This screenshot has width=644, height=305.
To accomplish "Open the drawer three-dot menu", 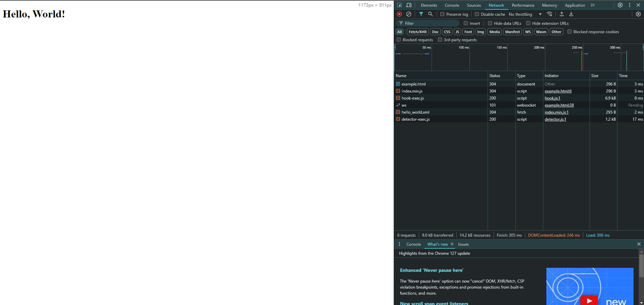I will click(399, 244).
